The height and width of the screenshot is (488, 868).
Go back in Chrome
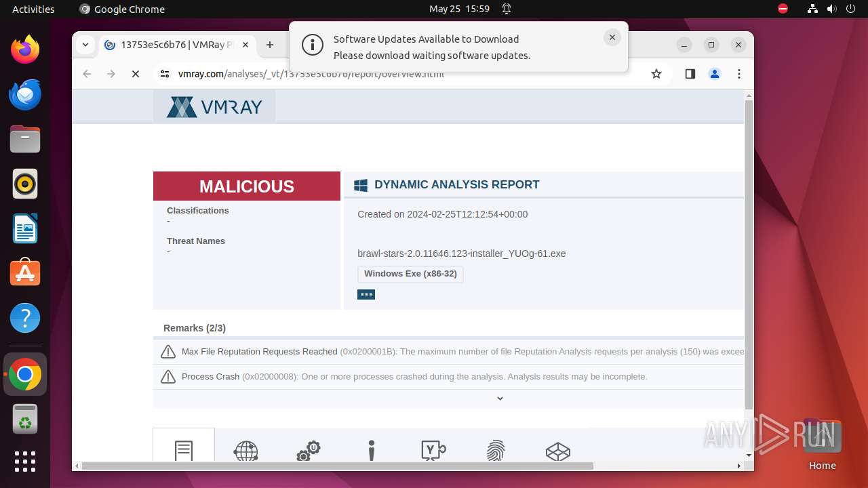tap(87, 74)
